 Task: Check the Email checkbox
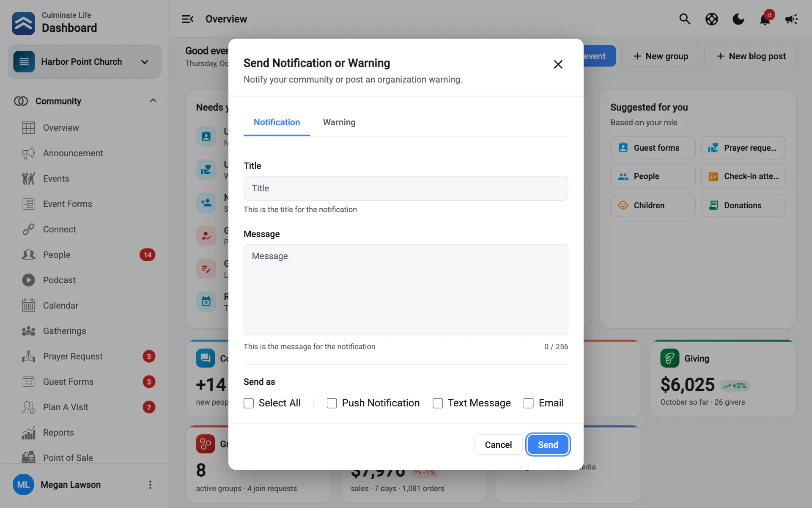point(529,403)
